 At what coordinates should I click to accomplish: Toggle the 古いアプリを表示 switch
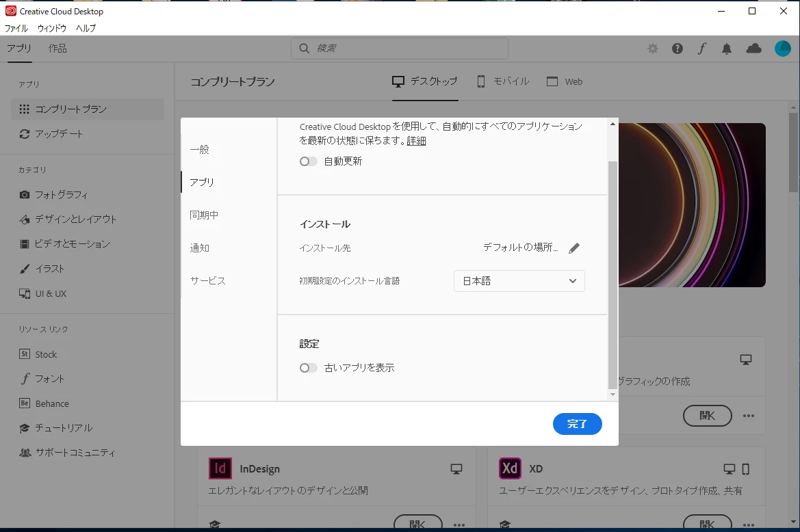click(308, 368)
